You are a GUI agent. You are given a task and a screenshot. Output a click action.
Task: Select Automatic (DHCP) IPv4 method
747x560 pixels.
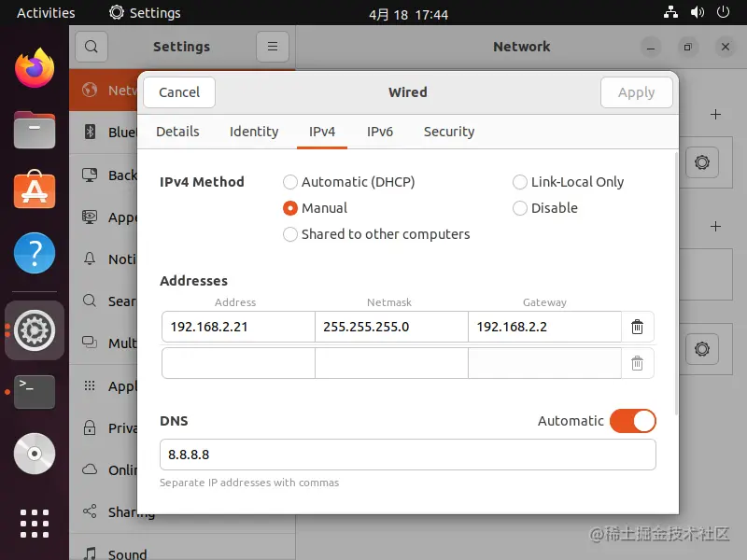[x=290, y=182]
